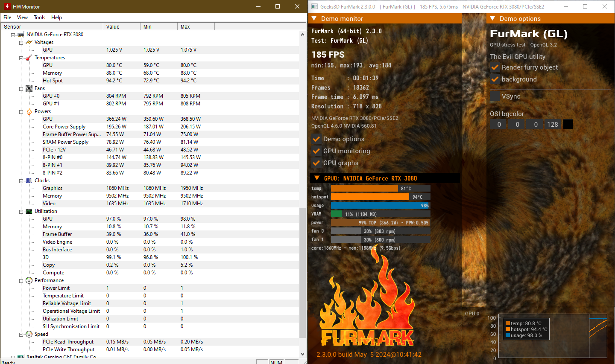Image resolution: width=615 pixels, height=364 pixels.
Task: Collapse the Utilization section
Action: 21,211
